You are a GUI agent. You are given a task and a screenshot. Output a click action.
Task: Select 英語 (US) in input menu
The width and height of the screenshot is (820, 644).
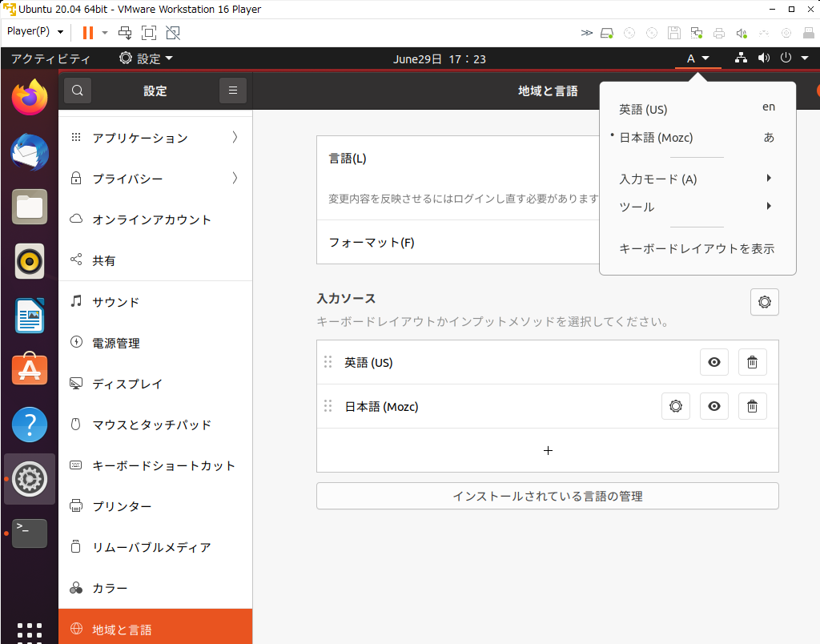click(x=697, y=110)
